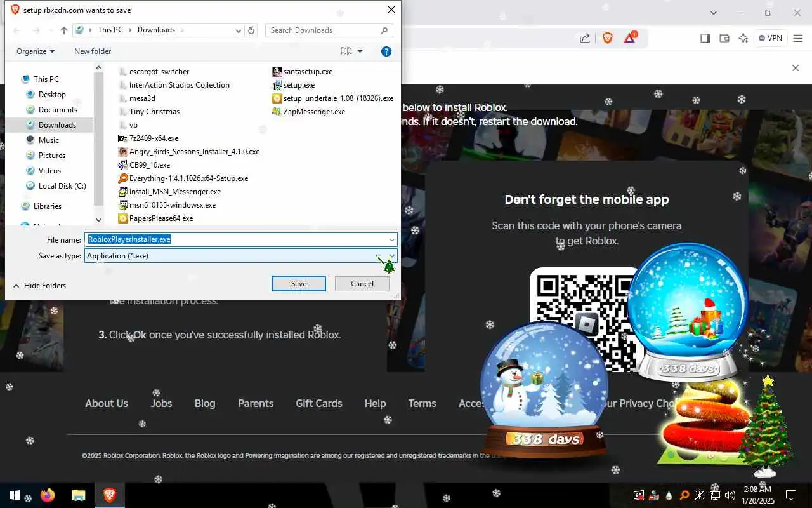Image resolution: width=812 pixels, height=508 pixels.
Task: Select Pictures in the navigation tree
Action: click(x=51, y=156)
